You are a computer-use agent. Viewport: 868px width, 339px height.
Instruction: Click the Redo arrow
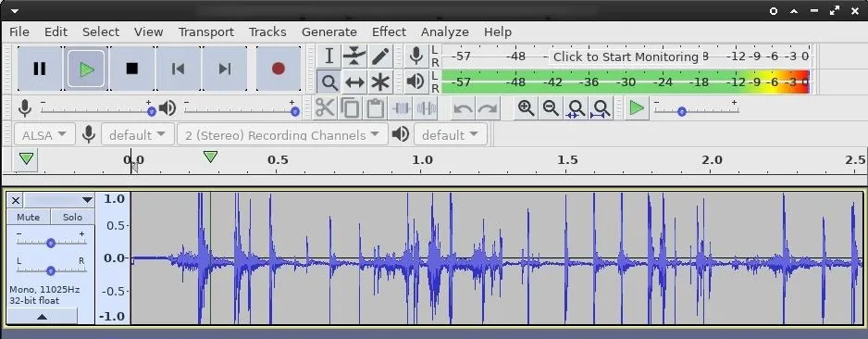(488, 108)
